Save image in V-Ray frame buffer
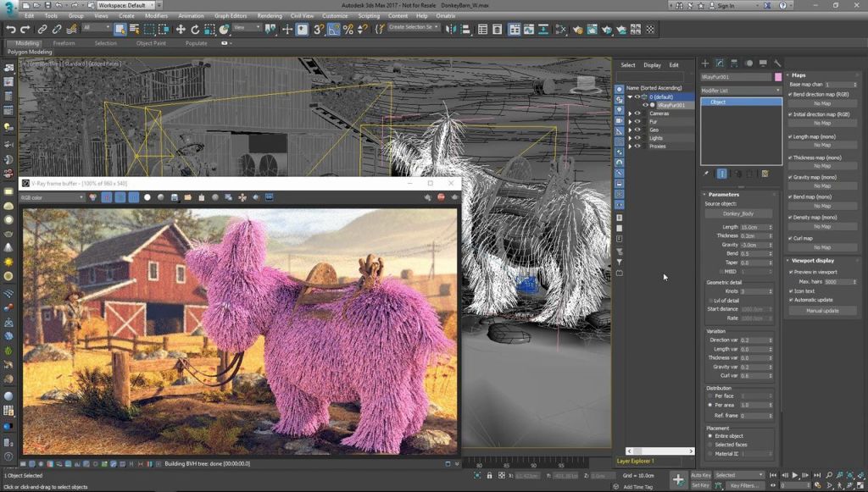 (x=175, y=197)
